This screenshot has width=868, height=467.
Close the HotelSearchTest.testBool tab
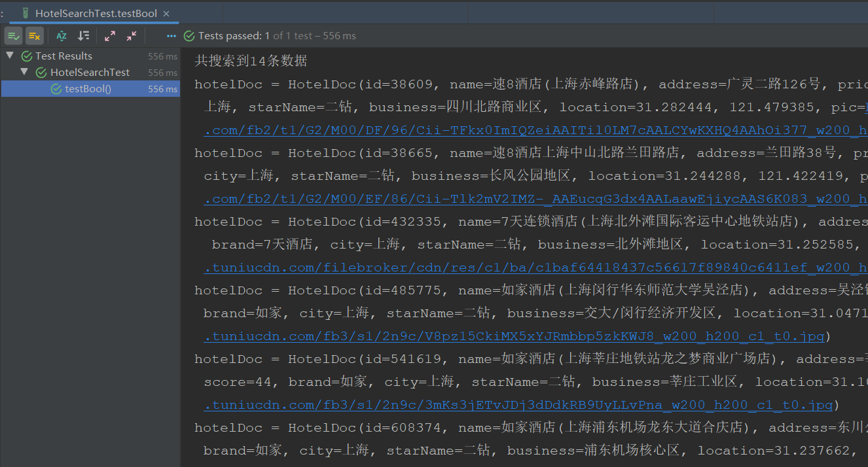click(x=166, y=13)
